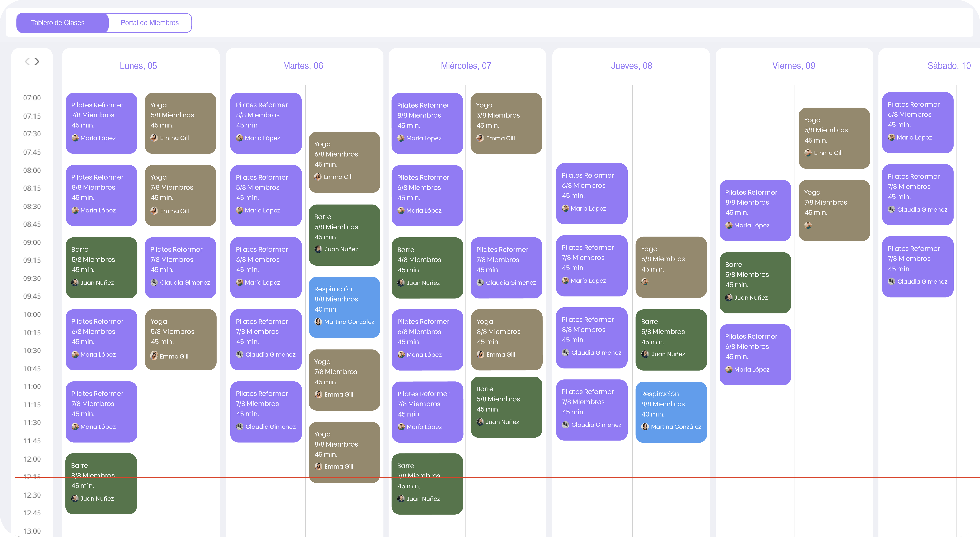Click the previous week chevron arrow

(27, 62)
